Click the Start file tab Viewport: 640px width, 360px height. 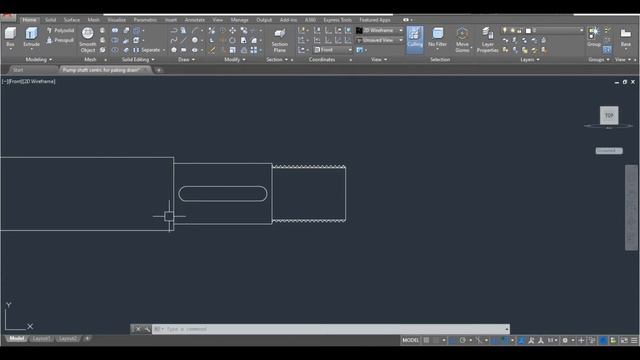(x=18, y=70)
